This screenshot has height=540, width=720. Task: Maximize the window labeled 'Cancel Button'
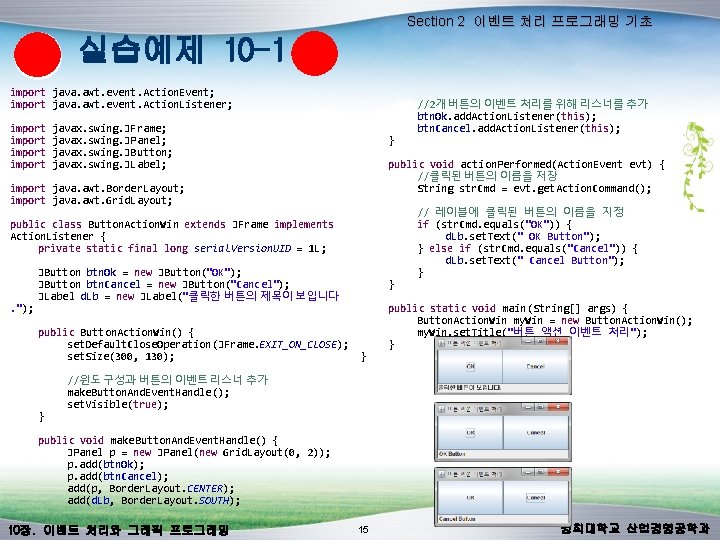point(540,472)
